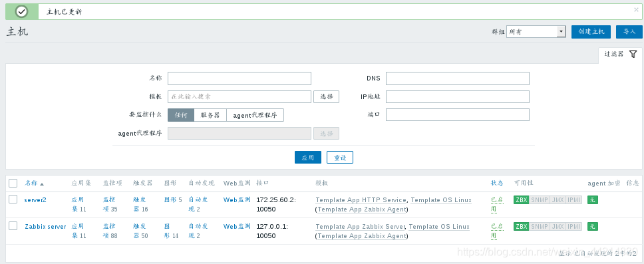Click server2 JMX availability badge
This screenshot has height=264, width=644.
click(558, 200)
